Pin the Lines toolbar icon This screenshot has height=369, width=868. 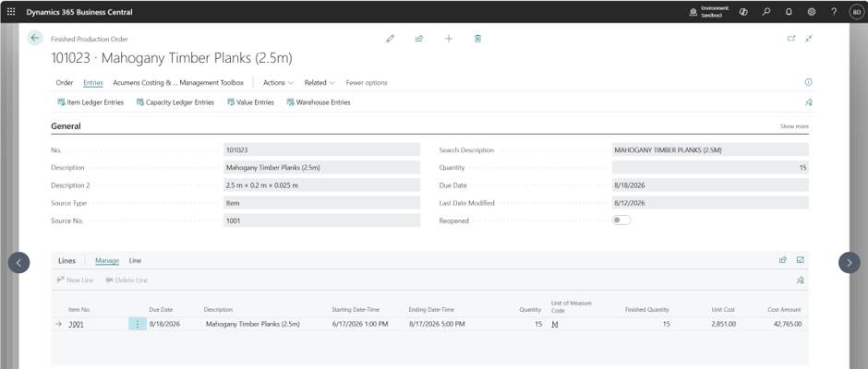[800, 280]
